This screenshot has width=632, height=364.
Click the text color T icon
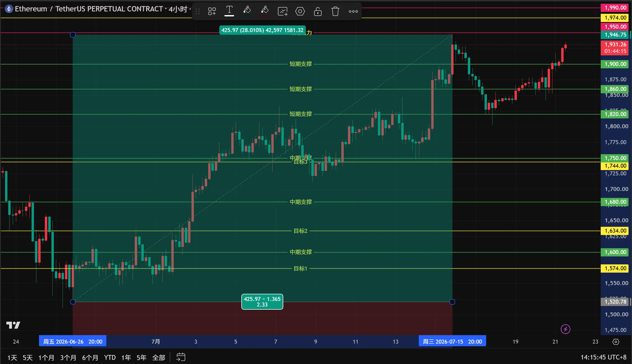coord(229,11)
